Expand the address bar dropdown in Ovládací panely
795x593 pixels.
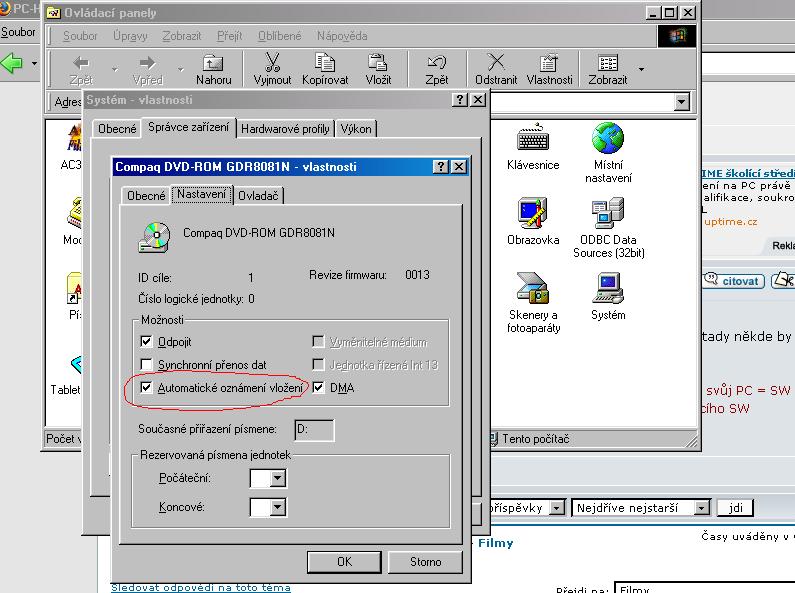(682, 102)
